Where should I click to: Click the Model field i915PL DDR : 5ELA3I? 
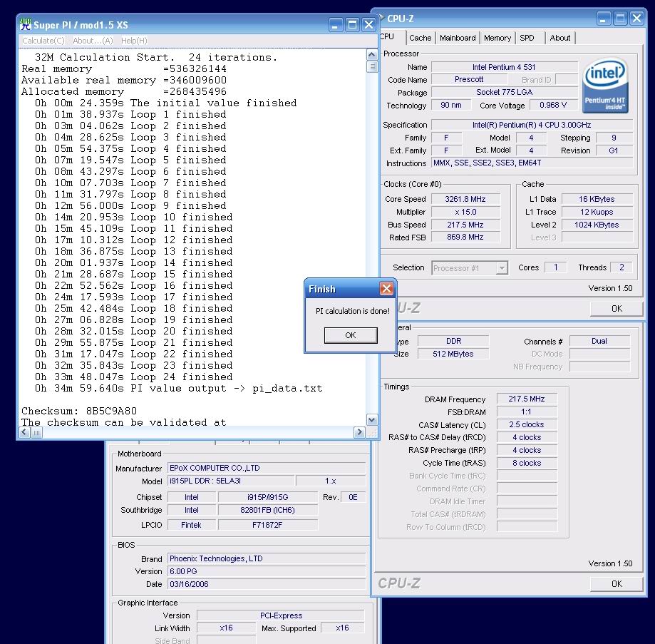[231, 481]
